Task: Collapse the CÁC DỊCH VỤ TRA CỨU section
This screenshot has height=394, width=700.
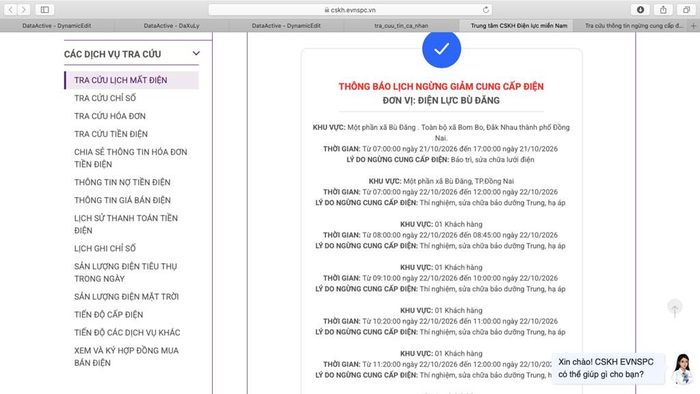Action: tap(196, 54)
